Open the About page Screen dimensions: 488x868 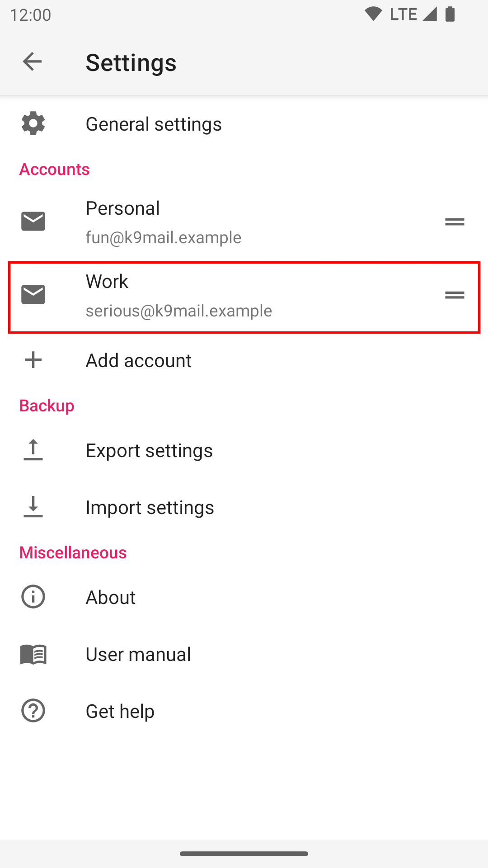click(x=244, y=597)
